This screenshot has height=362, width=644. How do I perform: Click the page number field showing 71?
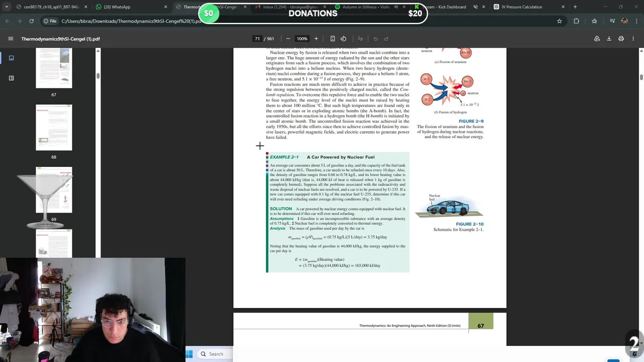point(257,39)
